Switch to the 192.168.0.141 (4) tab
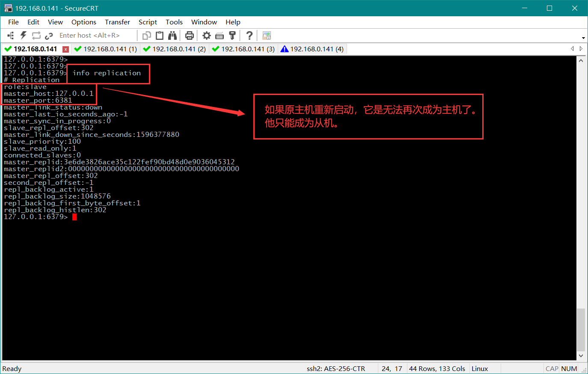The image size is (588, 374). click(x=312, y=49)
